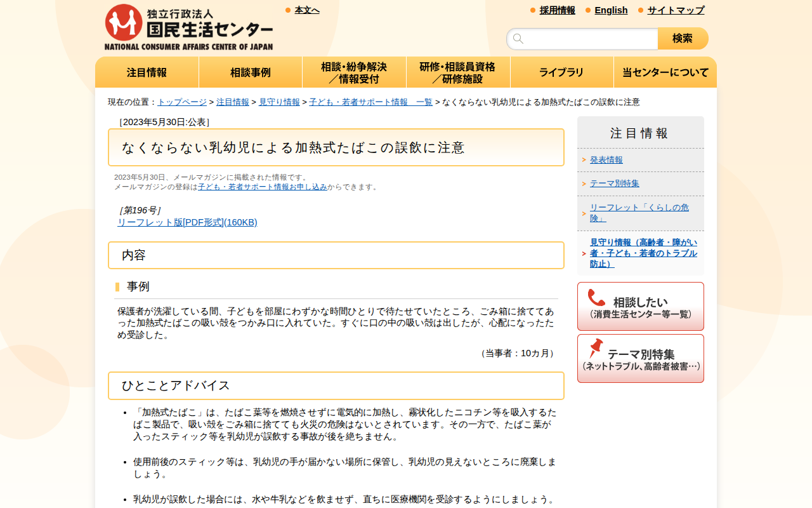Open the 相談事例 navigation tab
Screen dimensions: 812x508
251,72
